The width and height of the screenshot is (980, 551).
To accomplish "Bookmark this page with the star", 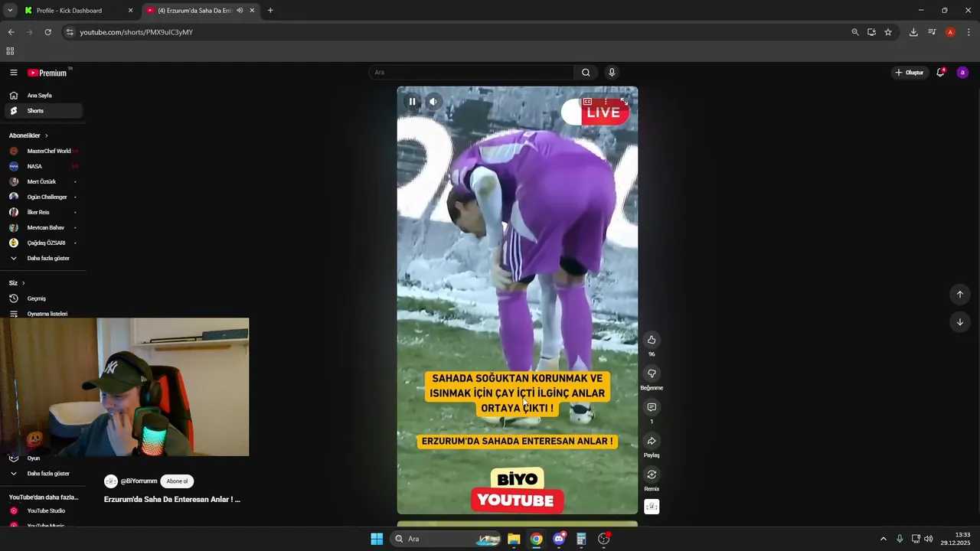I will (888, 32).
